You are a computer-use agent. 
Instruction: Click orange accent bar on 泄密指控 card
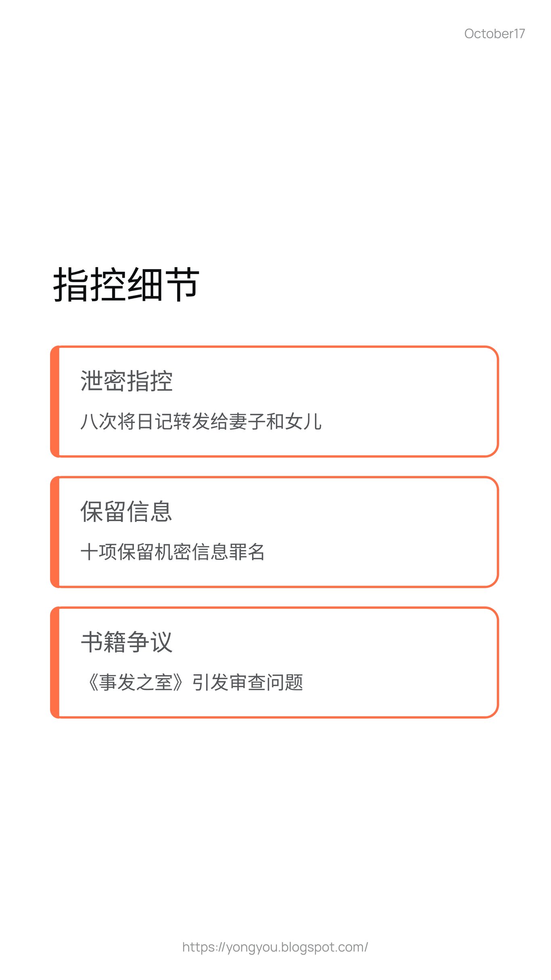click(55, 401)
